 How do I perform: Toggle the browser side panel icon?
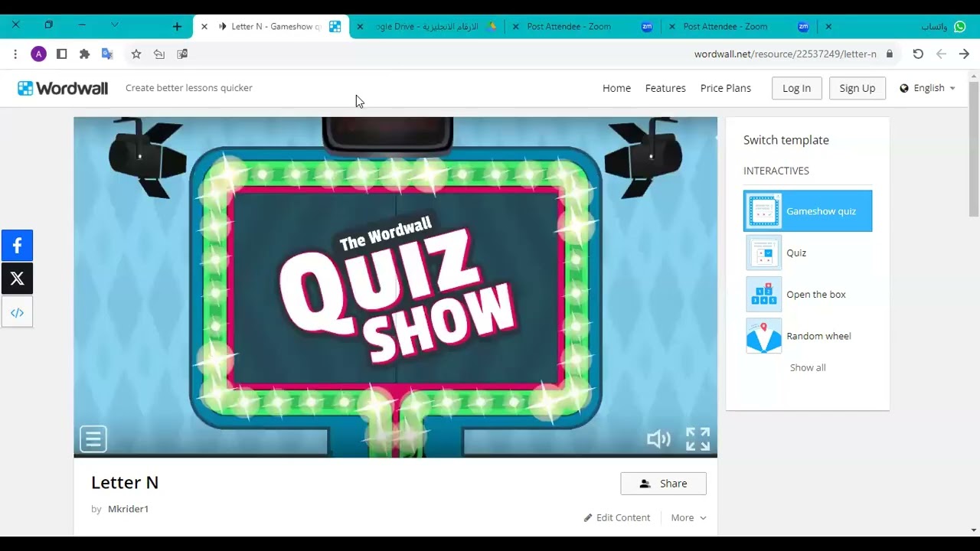point(62,54)
